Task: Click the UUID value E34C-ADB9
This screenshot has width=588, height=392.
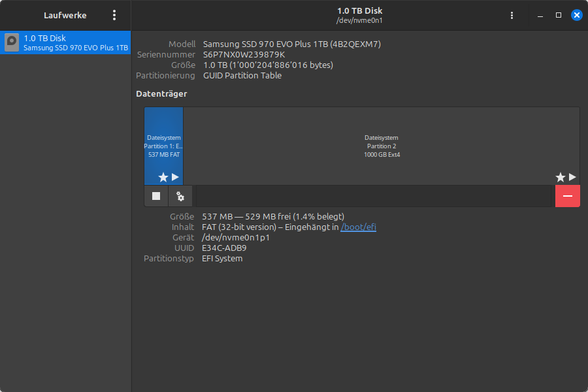Action: point(224,248)
